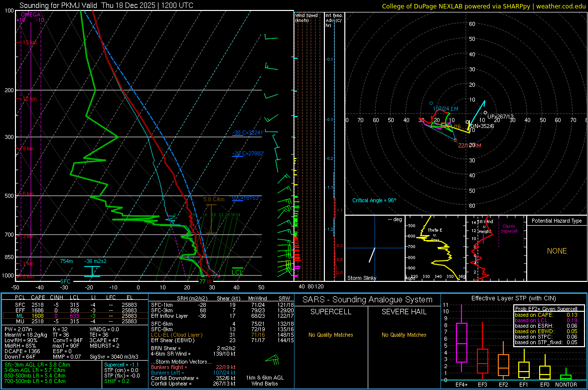The width and height of the screenshot is (588, 390).
Task: Click the 'based on LCL:' probability row
Action: [546, 320]
